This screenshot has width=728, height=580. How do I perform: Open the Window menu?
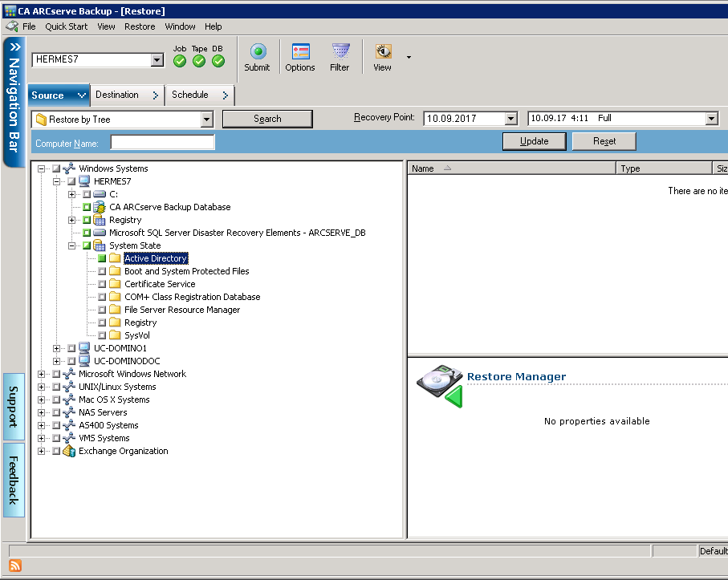180,26
